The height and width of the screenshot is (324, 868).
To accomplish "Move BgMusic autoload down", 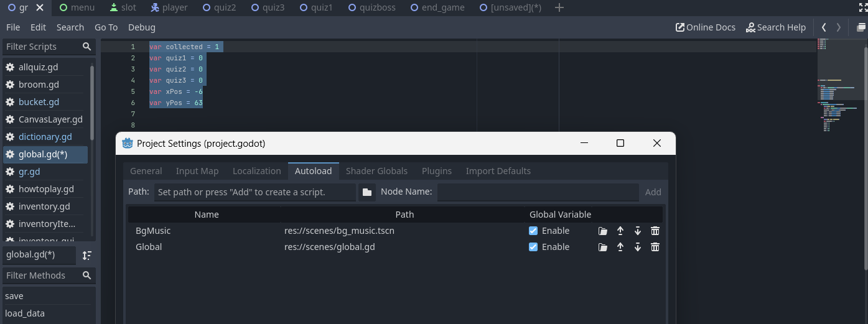I will tap(637, 231).
